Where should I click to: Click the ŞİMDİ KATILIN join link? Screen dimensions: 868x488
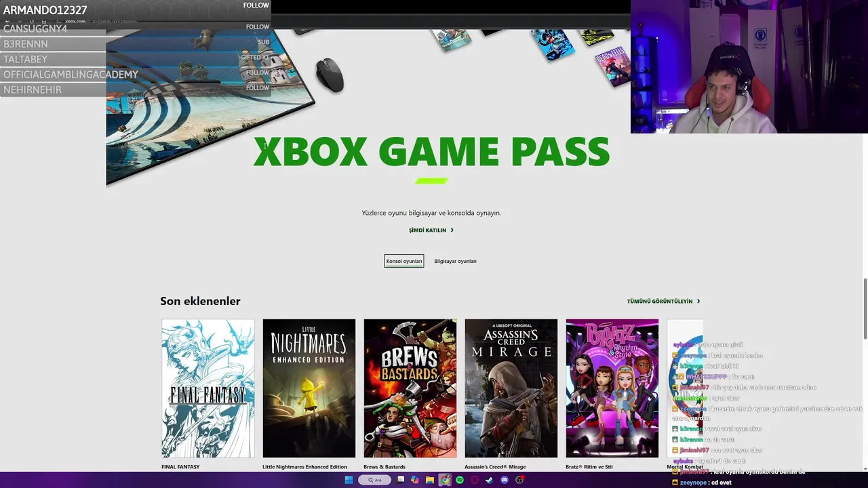[x=431, y=230]
